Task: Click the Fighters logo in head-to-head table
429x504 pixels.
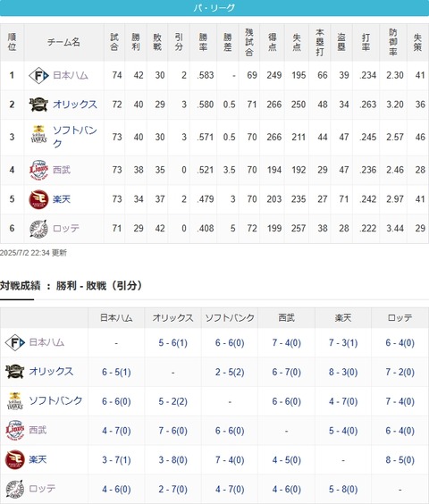Action: coord(15,342)
